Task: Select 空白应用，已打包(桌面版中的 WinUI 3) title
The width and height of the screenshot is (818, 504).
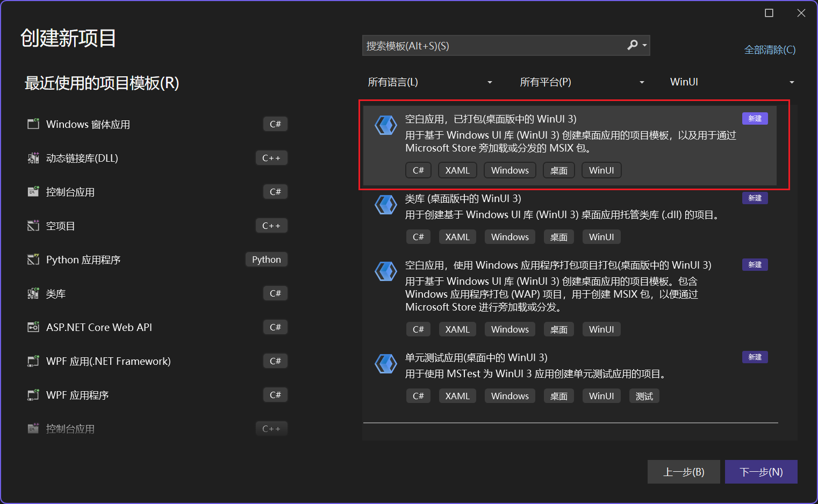Action: [x=491, y=119]
